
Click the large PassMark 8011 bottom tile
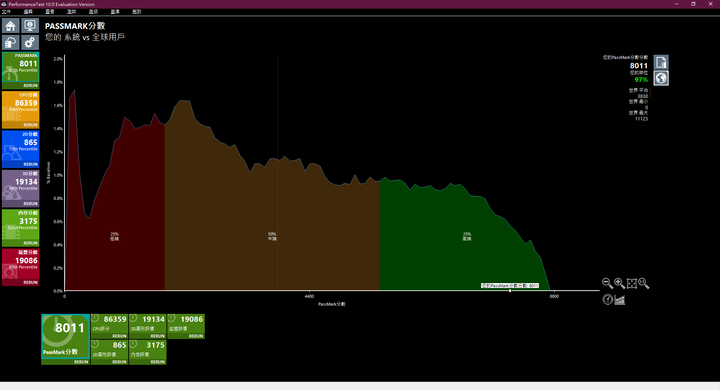coord(66,339)
